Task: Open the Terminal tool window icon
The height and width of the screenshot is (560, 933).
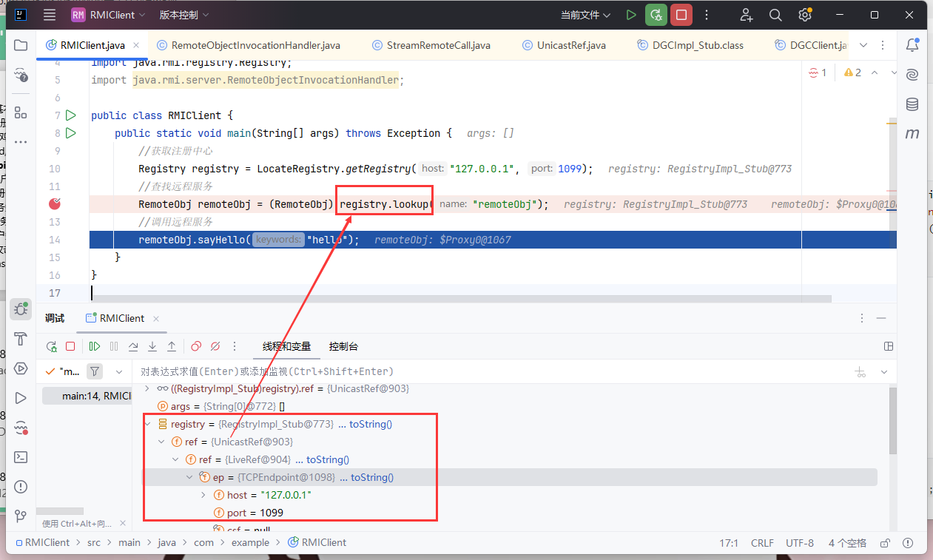Action: pyautogui.click(x=21, y=457)
